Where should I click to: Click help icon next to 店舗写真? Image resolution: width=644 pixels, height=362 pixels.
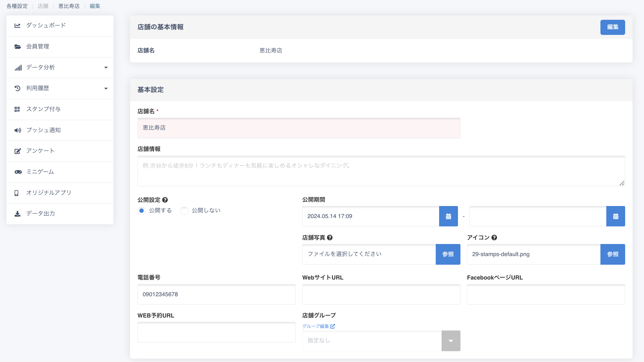[330, 238]
